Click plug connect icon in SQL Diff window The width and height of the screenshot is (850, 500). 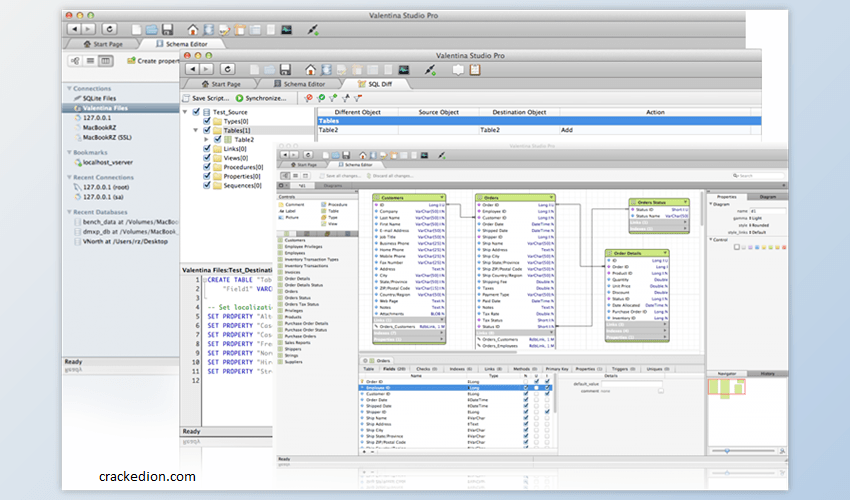pyautogui.click(x=430, y=70)
